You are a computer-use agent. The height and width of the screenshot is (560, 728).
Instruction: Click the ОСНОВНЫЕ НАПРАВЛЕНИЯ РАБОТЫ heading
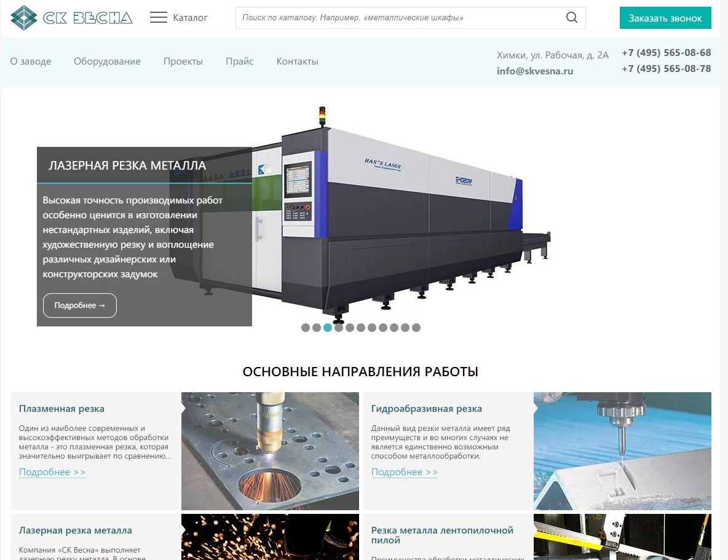coord(360,371)
